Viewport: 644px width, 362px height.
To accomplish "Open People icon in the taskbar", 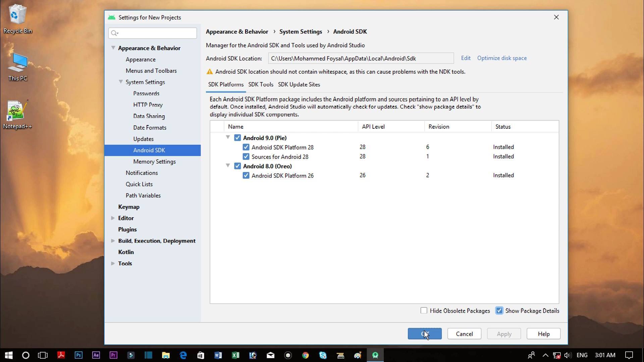I will [x=531, y=355].
